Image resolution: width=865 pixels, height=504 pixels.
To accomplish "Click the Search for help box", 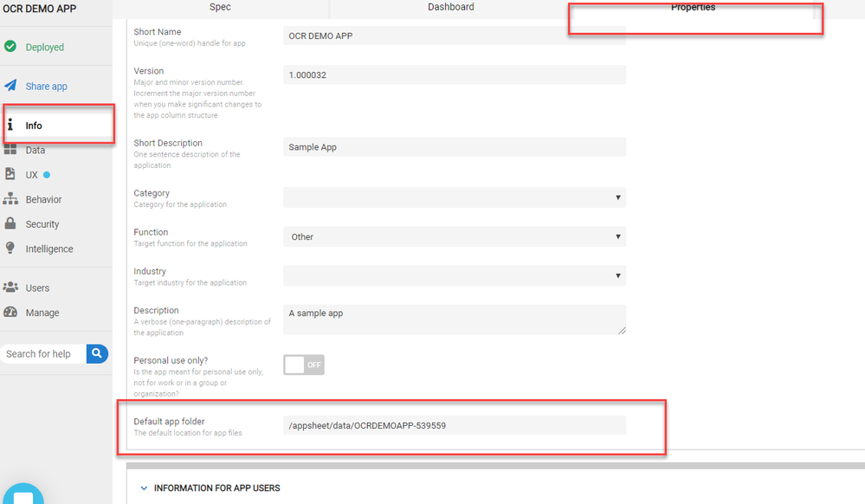I will 43,354.
